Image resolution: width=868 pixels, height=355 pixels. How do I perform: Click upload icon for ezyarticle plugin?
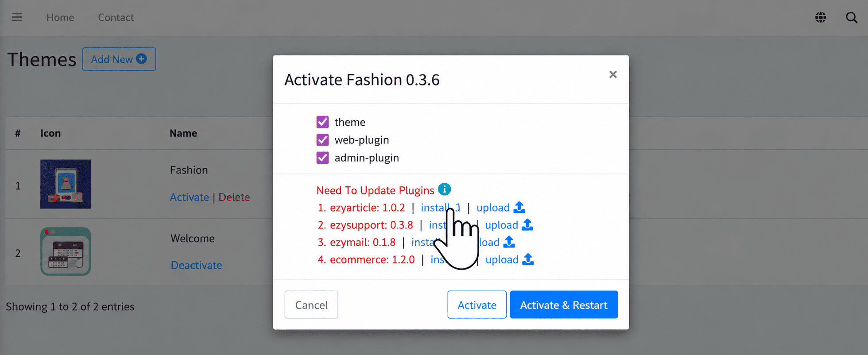coord(519,207)
